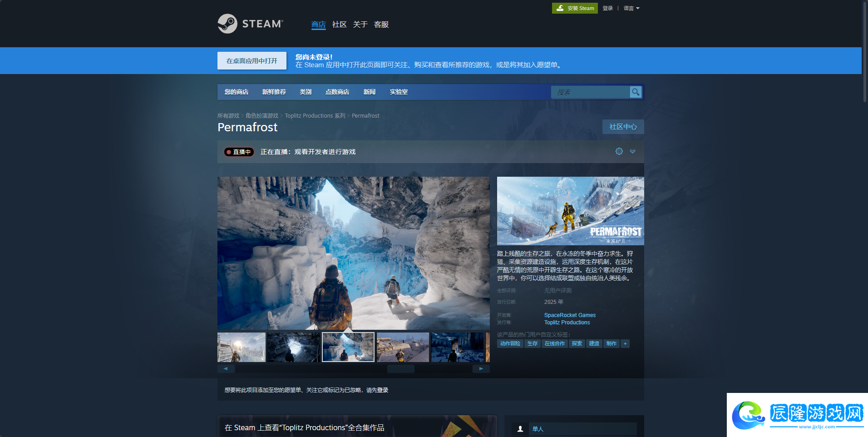
Task: Select the 社区 top menu
Action: tap(340, 25)
